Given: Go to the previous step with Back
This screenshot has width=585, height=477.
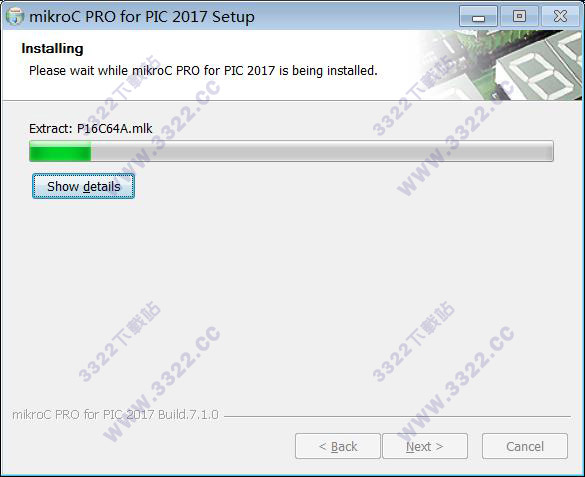Looking at the screenshot, I should [338, 446].
